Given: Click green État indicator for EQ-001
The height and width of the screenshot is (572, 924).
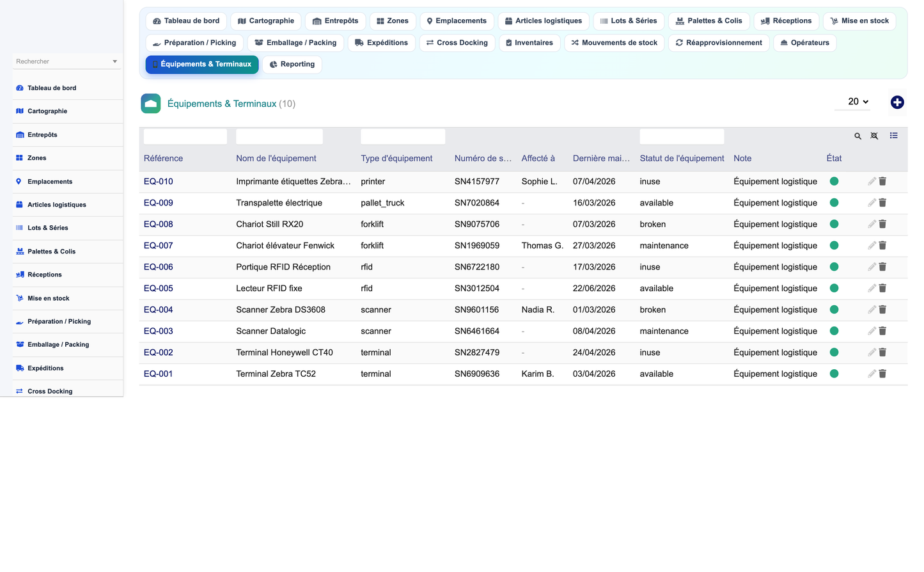Looking at the screenshot, I should tap(834, 374).
